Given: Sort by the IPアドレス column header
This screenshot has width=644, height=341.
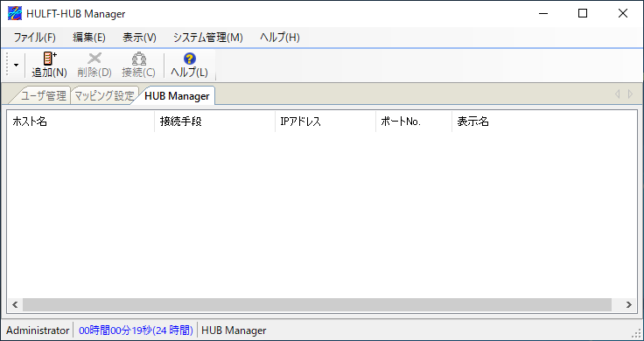Looking at the screenshot, I should [x=325, y=122].
